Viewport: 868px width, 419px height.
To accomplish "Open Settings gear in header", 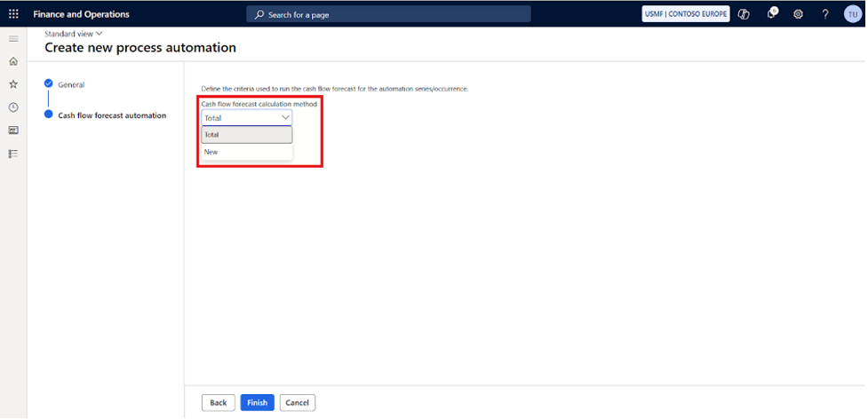I will [x=798, y=14].
